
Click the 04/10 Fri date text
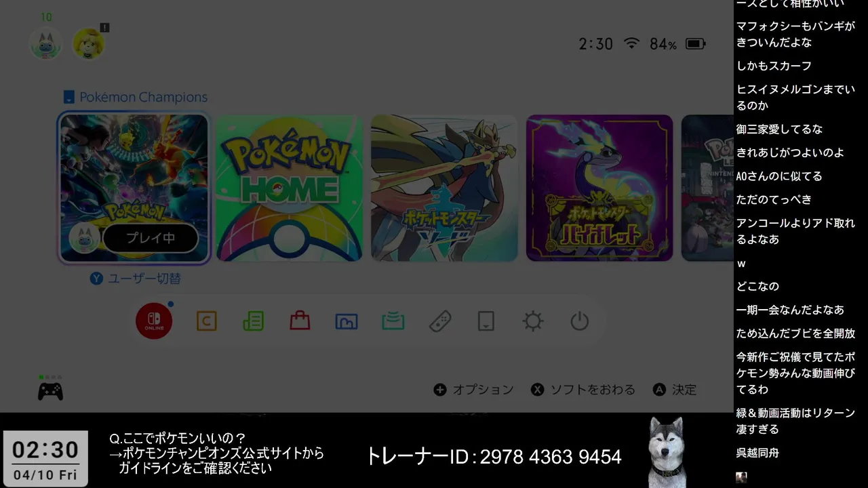(45, 475)
